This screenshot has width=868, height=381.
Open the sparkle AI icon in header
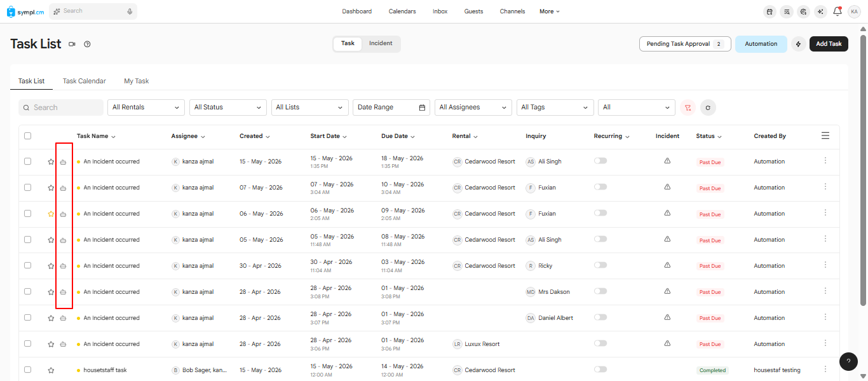pyautogui.click(x=821, y=11)
